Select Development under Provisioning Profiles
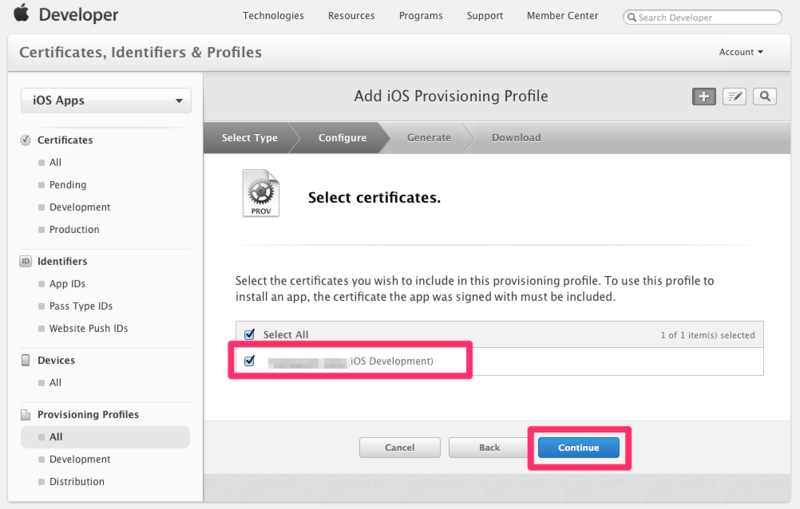 pos(80,459)
